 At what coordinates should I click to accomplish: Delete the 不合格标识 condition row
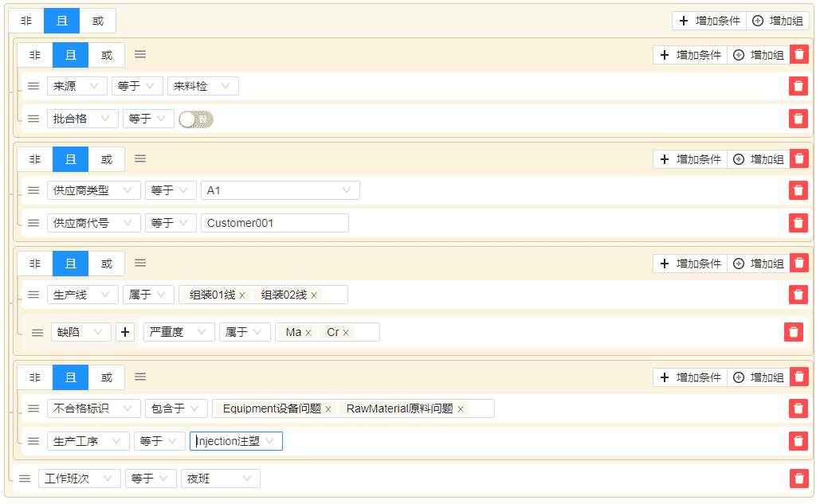(798, 408)
